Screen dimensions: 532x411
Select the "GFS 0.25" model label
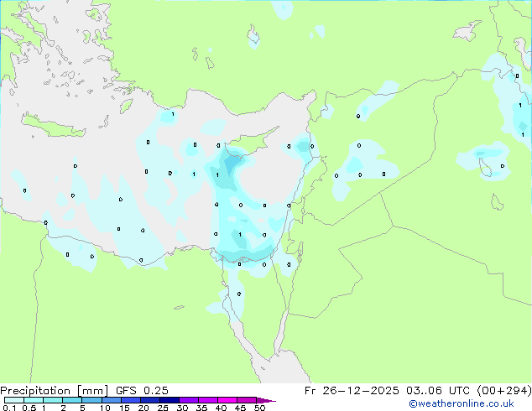(142, 391)
